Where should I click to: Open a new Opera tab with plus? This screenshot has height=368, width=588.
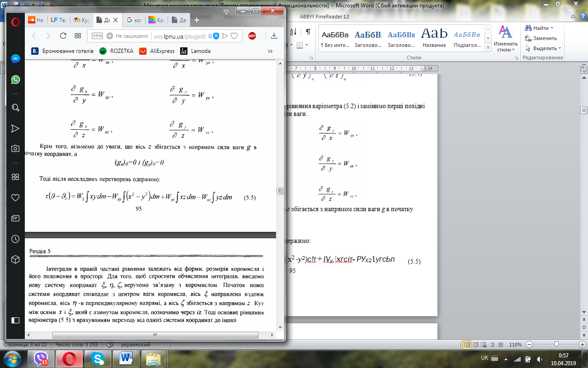point(197,20)
